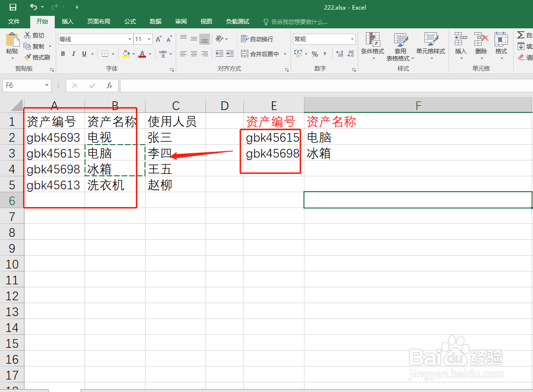This screenshot has height=392, width=533.
Task: Toggle bold formatting
Action: pos(63,54)
